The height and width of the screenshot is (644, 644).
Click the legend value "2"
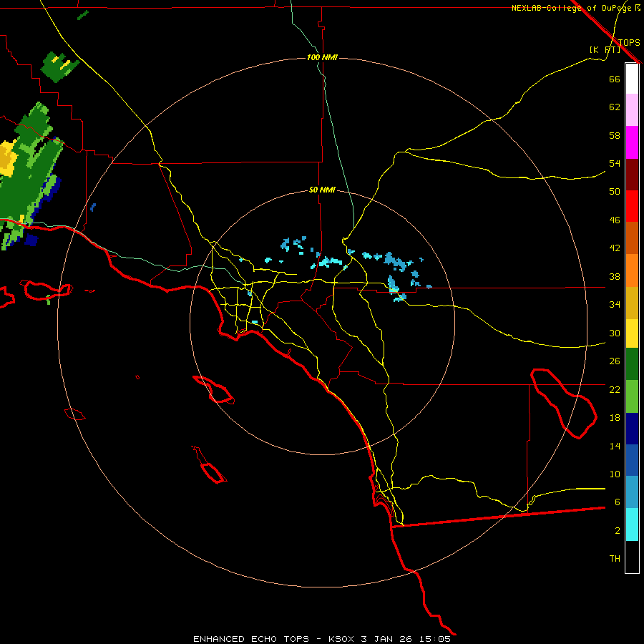coord(618,531)
